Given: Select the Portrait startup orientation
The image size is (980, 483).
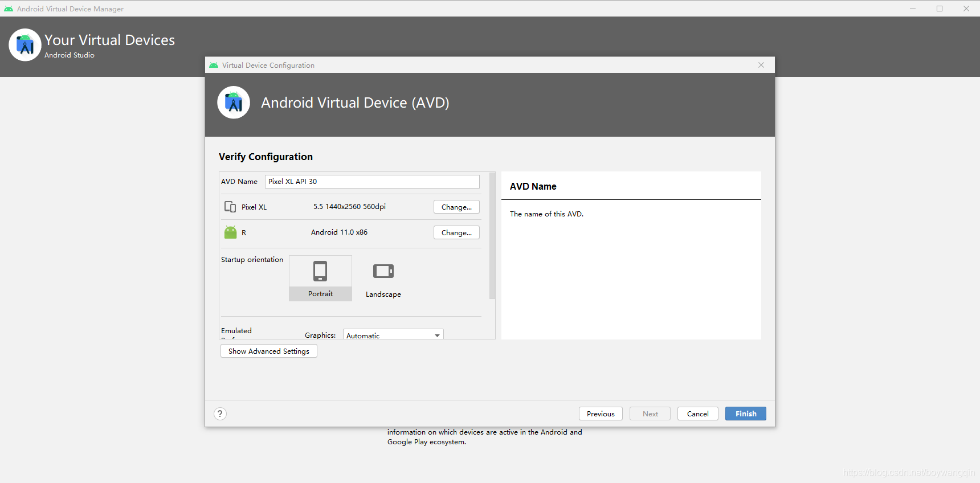Looking at the screenshot, I should [320, 278].
